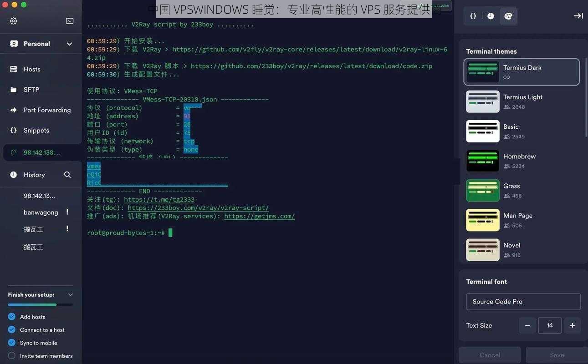
Task: Increase text size with plus button
Action: [x=573, y=325]
